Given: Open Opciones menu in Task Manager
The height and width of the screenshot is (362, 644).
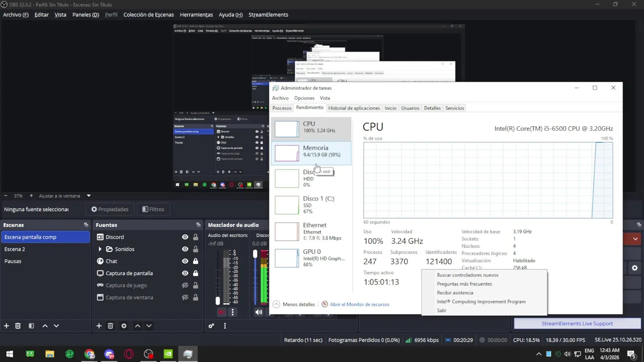Looking at the screenshot, I should pyautogui.click(x=304, y=98).
